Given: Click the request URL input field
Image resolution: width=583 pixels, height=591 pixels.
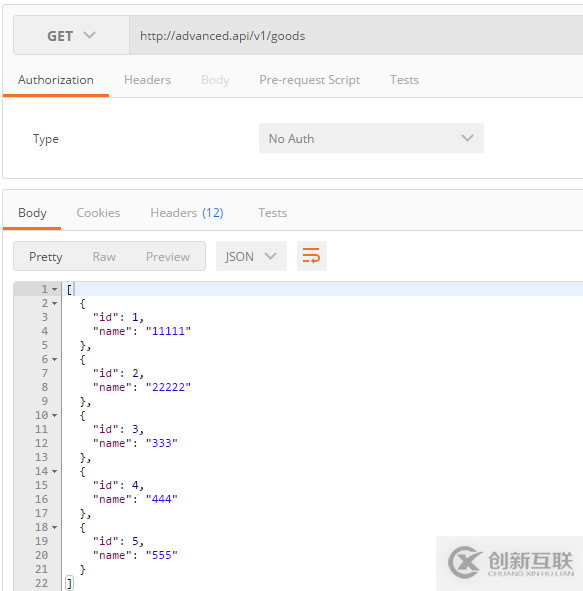Looking at the screenshot, I should (x=356, y=36).
